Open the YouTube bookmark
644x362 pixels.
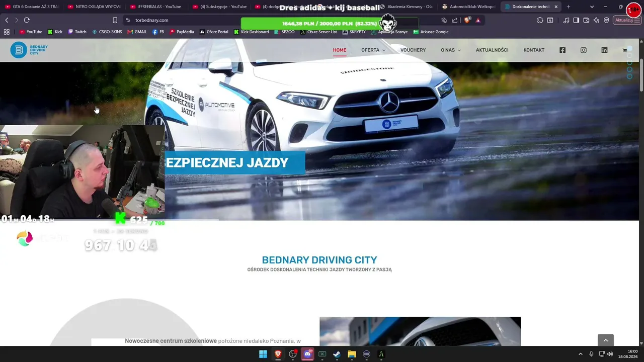pyautogui.click(x=31, y=32)
